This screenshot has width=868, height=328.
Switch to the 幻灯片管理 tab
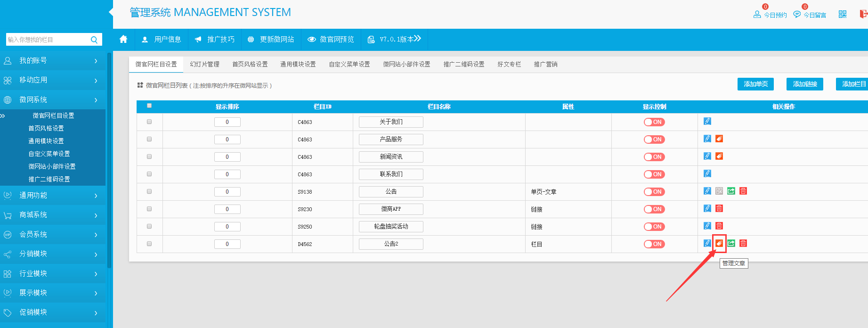point(204,64)
